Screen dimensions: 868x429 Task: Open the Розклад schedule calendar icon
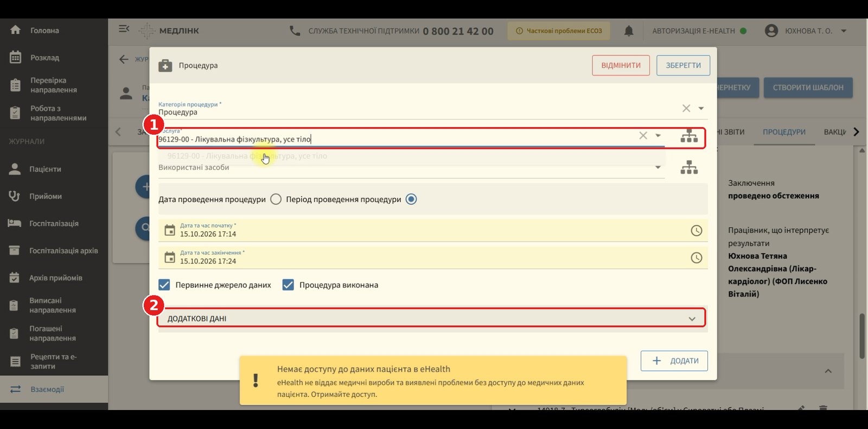15,57
